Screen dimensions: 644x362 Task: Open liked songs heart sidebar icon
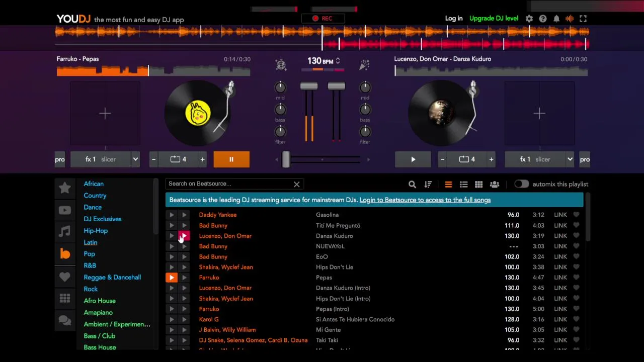click(x=65, y=277)
